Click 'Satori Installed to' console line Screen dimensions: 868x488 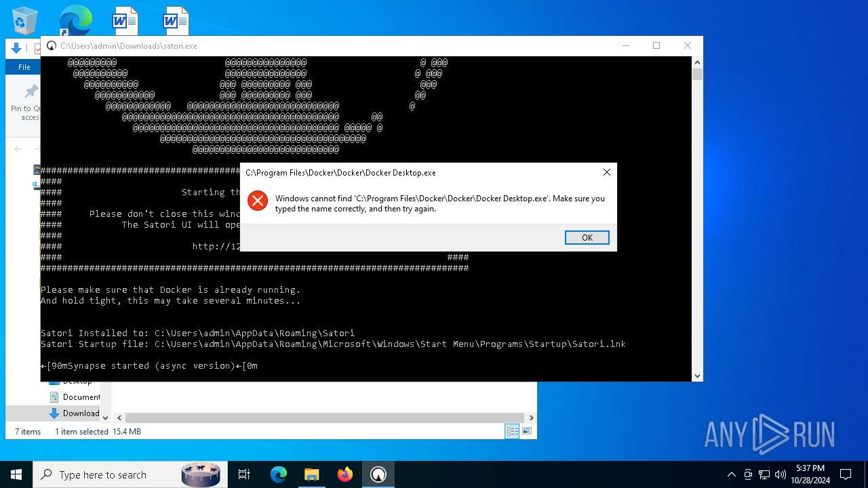(x=197, y=333)
